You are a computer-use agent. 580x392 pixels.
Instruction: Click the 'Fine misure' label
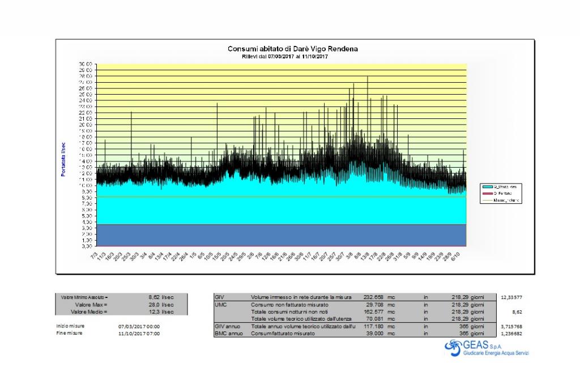(x=69, y=333)
